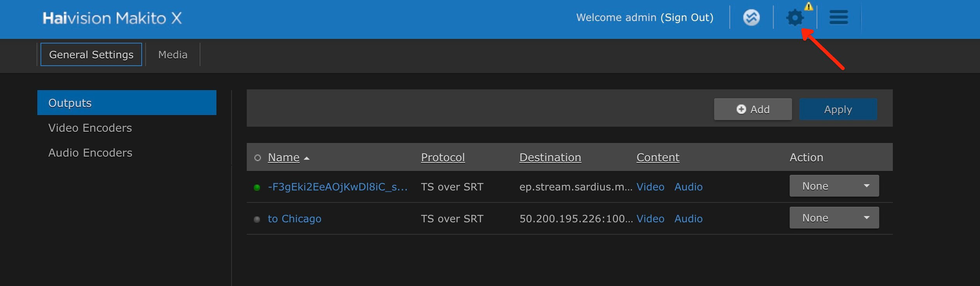Toggle select-all circle in table header

coord(257,158)
